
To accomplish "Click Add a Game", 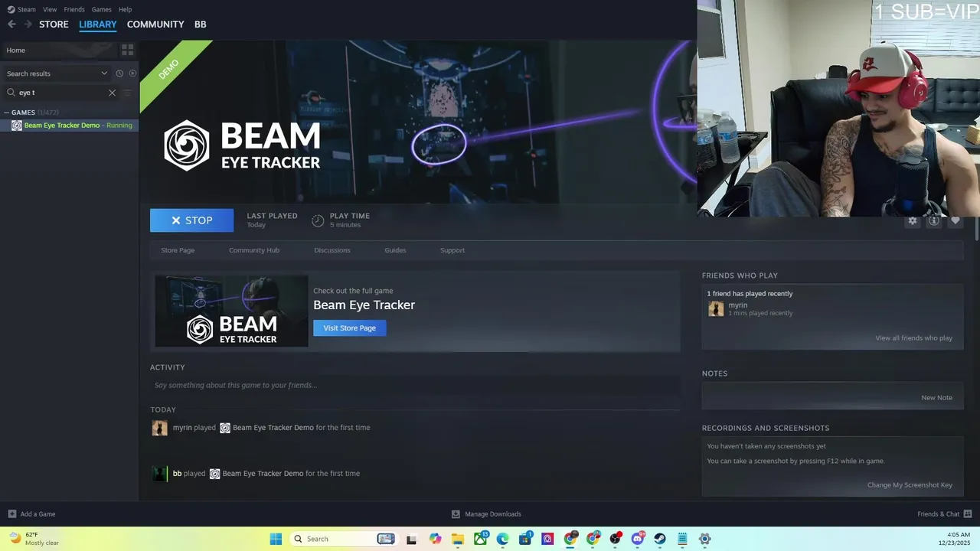I will [31, 514].
